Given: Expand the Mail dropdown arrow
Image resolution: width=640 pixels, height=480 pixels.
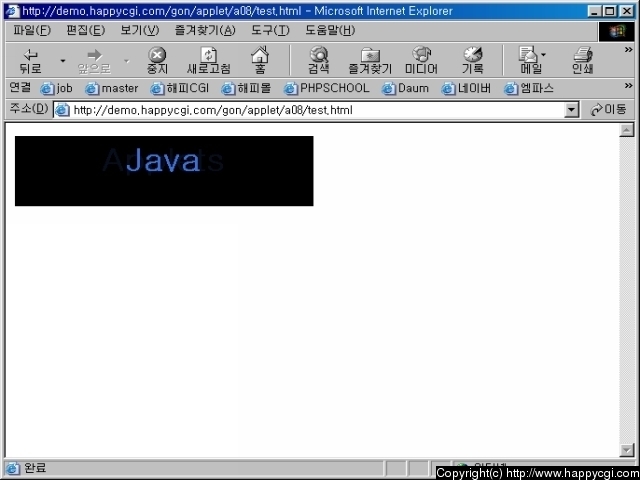Looking at the screenshot, I should click(x=544, y=55).
